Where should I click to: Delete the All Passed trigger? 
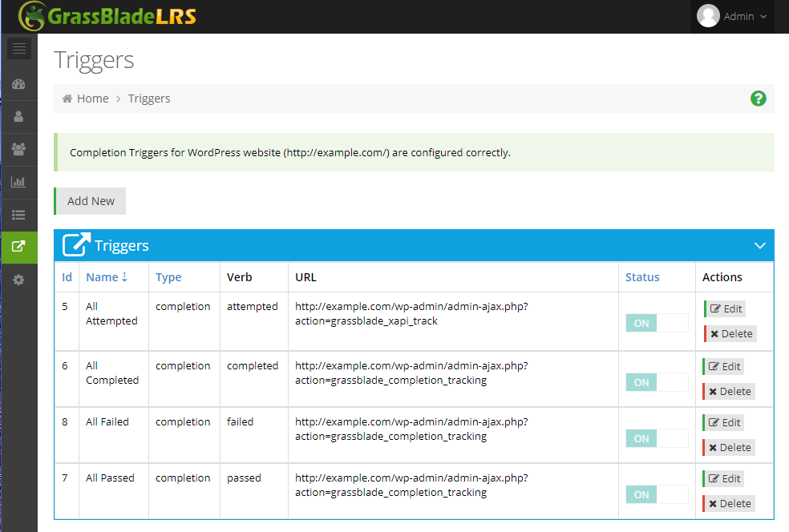729,503
